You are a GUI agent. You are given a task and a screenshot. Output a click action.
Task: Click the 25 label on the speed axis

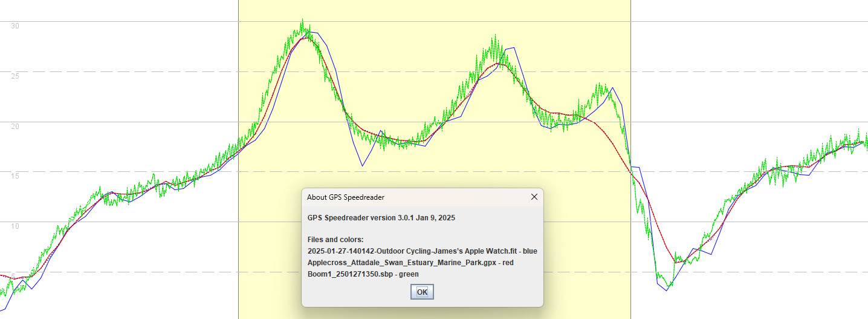15,76
